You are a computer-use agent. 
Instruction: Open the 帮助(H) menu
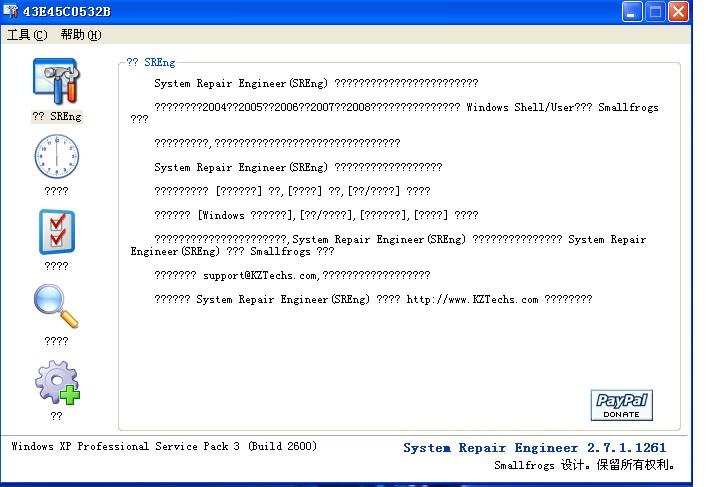click(x=81, y=35)
